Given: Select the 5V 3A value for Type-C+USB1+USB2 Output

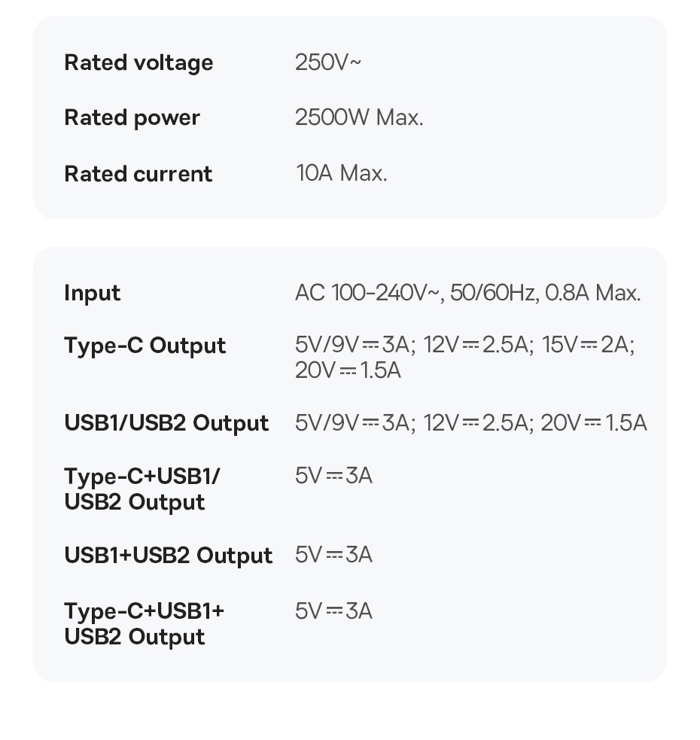Looking at the screenshot, I should point(333,611).
